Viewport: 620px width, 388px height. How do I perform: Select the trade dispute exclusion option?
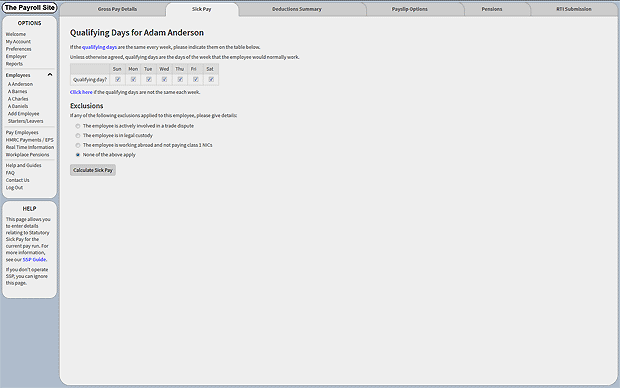point(78,126)
